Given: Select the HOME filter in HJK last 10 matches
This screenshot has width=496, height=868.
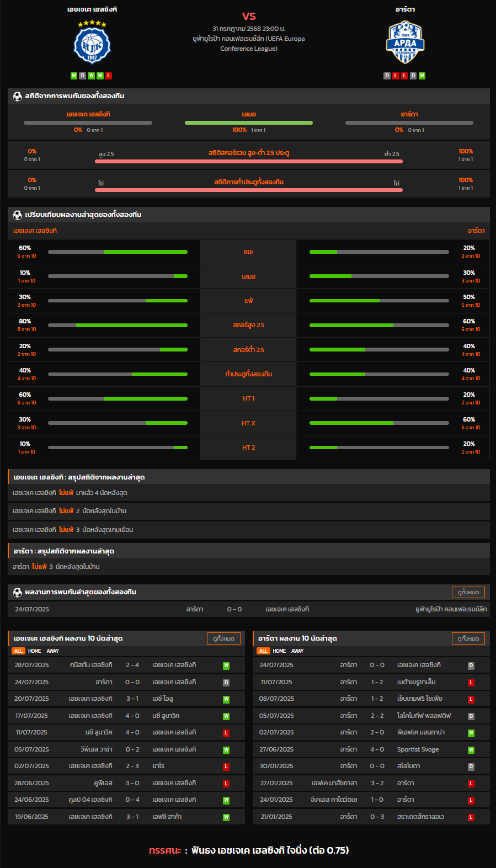Looking at the screenshot, I should click(34, 651).
